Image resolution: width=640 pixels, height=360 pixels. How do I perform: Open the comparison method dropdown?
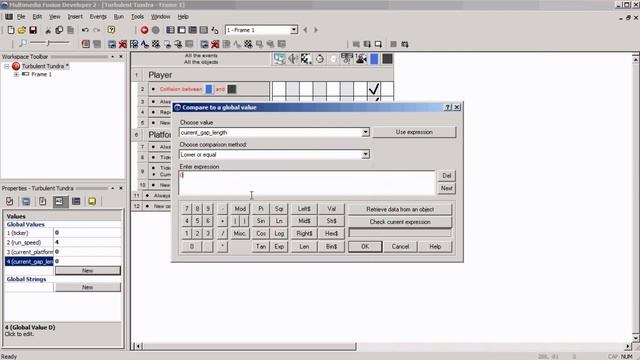(365, 154)
